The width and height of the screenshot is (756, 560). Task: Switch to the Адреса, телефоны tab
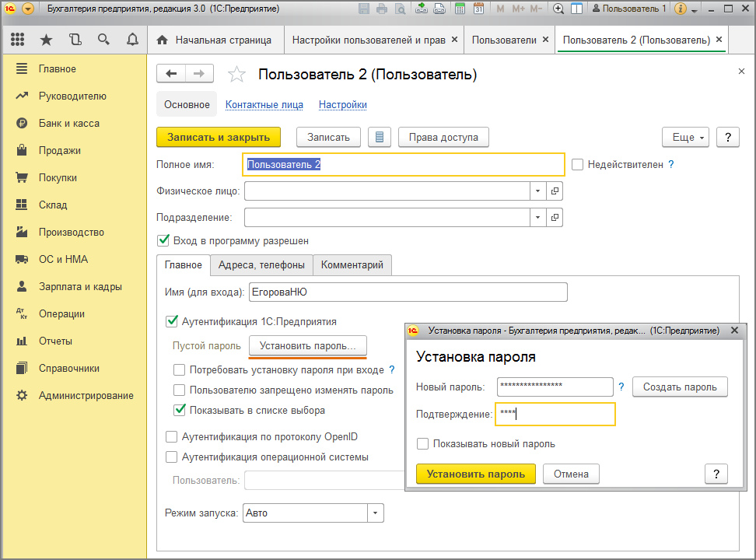pos(261,264)
